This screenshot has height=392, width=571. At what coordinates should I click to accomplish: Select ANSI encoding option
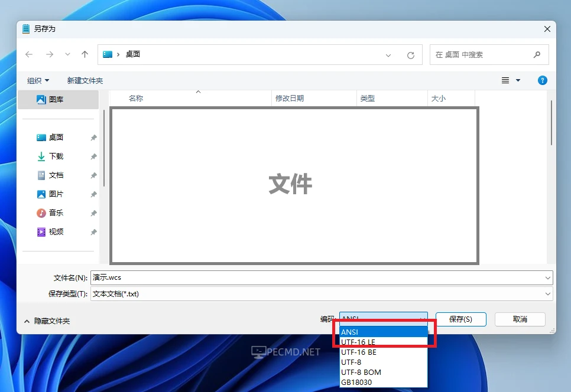point(384,332)
